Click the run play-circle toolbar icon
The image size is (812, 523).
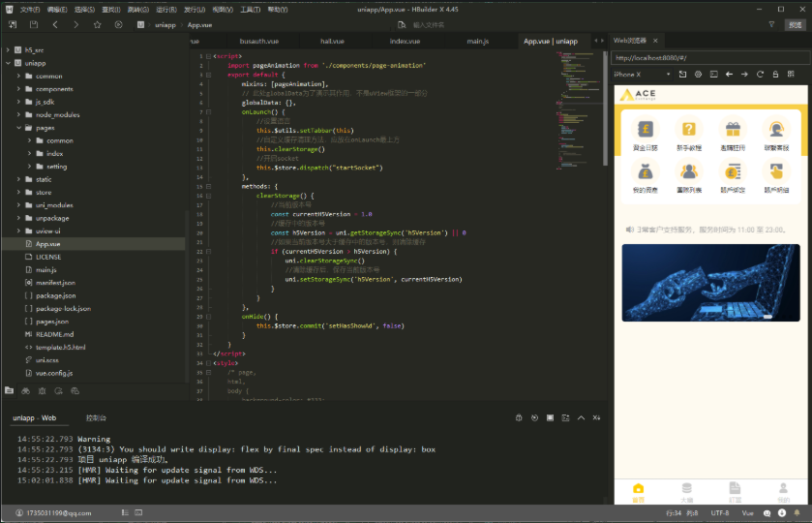click(x=119, y=24)
